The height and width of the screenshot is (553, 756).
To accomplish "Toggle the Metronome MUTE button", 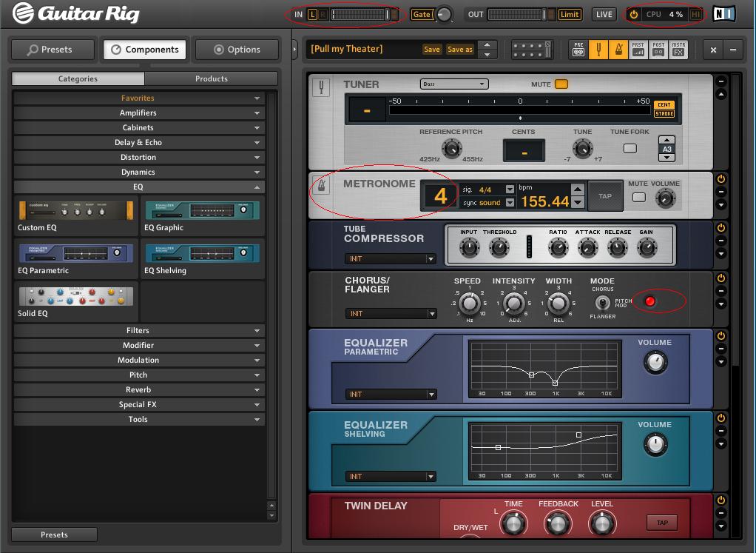I will pos(638,197).
